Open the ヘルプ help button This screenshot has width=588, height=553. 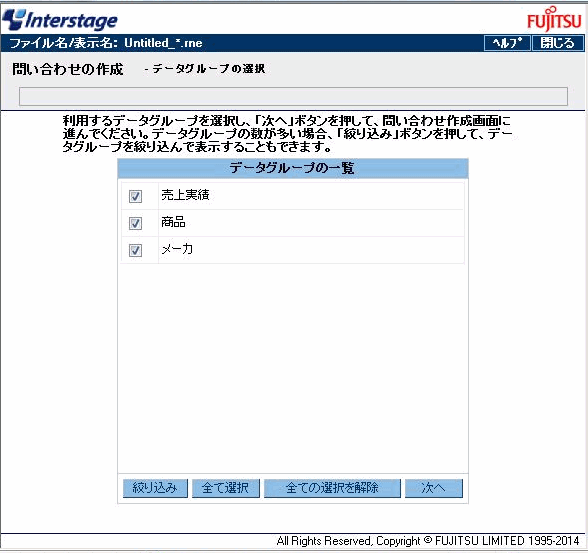click(x=507, y=43)
